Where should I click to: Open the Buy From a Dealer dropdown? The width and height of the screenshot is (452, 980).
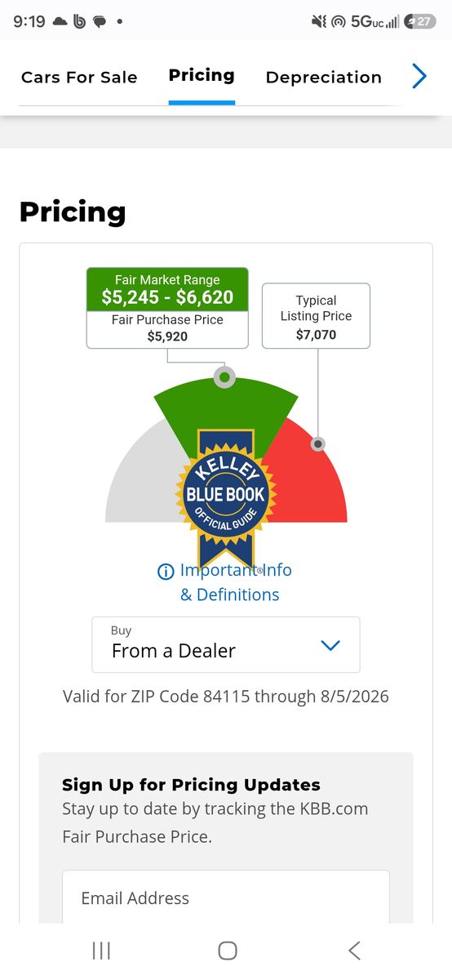click(226, 644)
